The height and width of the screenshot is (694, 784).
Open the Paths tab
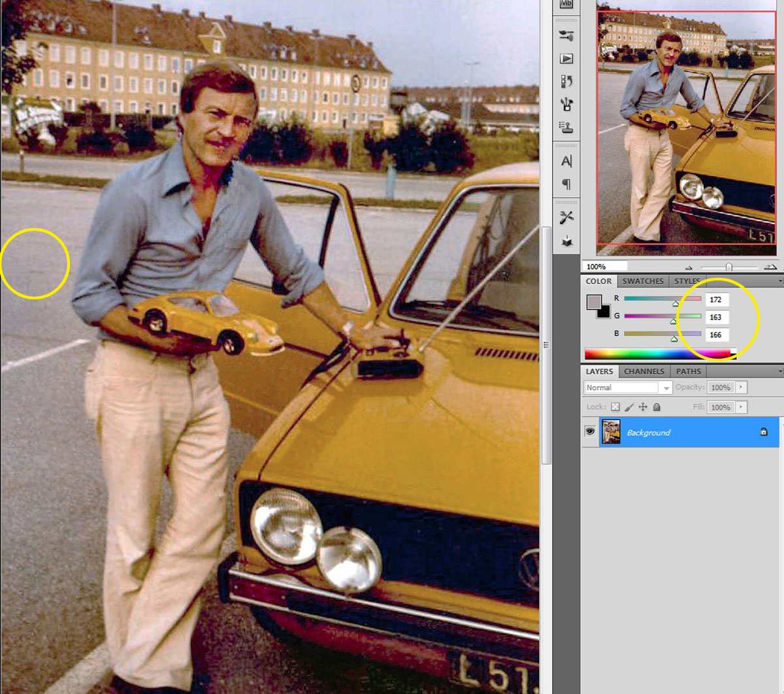[x=688, y=371]
